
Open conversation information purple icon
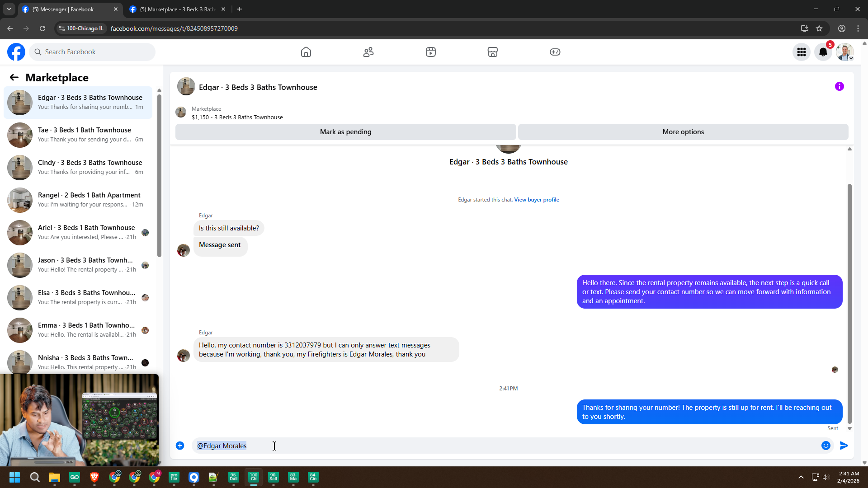(840, 86)
